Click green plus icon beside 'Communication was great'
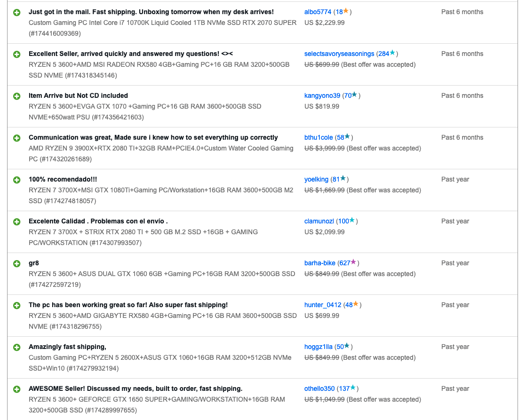 click(17, 138)
